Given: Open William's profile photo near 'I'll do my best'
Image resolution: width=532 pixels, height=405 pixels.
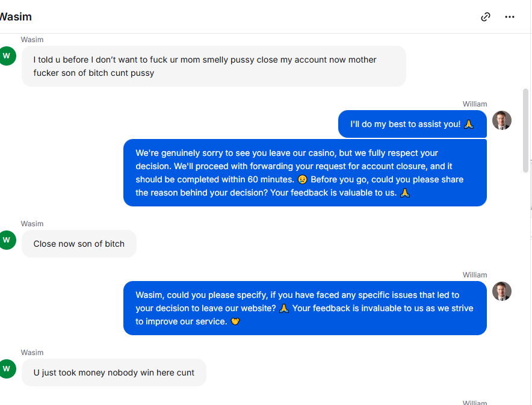Looking at the screenshot, I should coord(502,120).
